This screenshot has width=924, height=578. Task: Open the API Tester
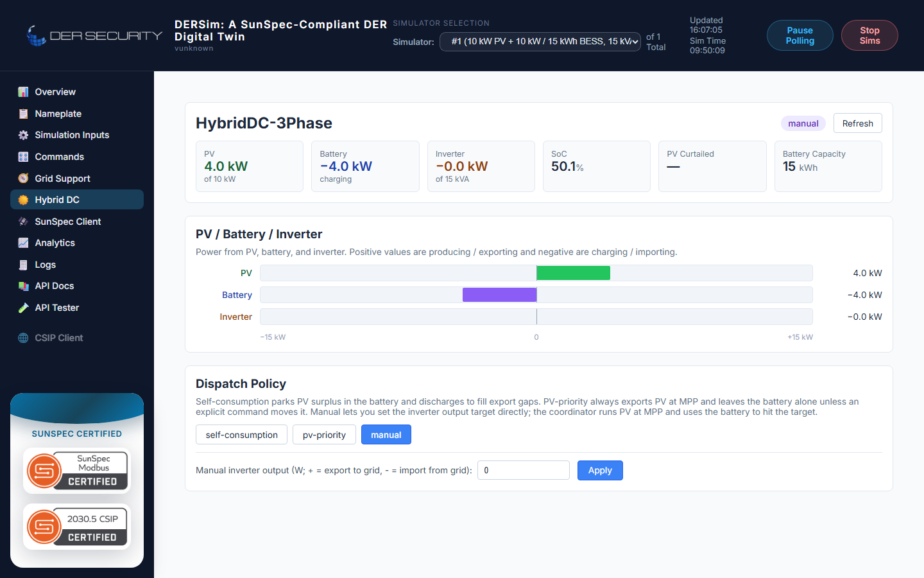tap(77, 308)
